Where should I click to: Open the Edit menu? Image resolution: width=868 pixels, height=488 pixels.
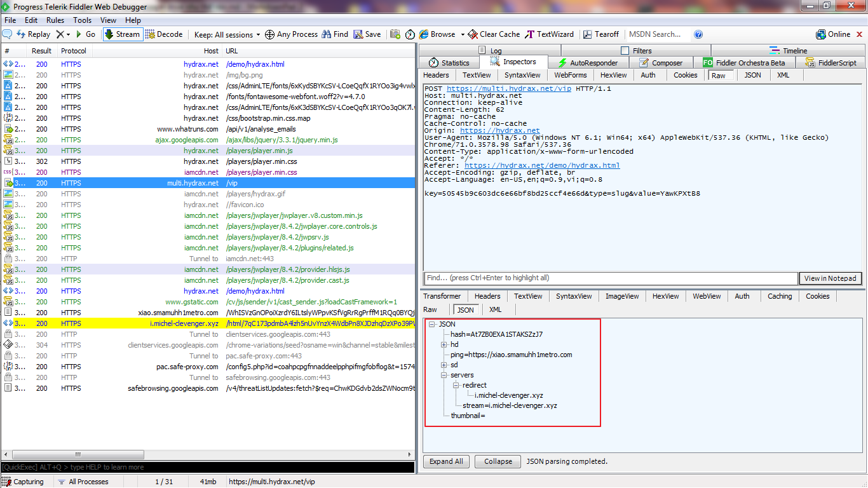click(x=31, y=20)
